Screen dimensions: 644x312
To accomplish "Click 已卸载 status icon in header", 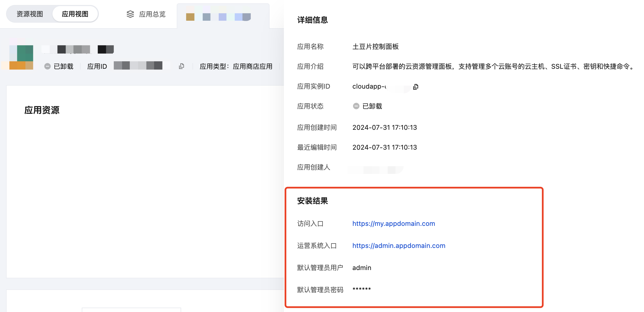I will click(x=47, y=66).
